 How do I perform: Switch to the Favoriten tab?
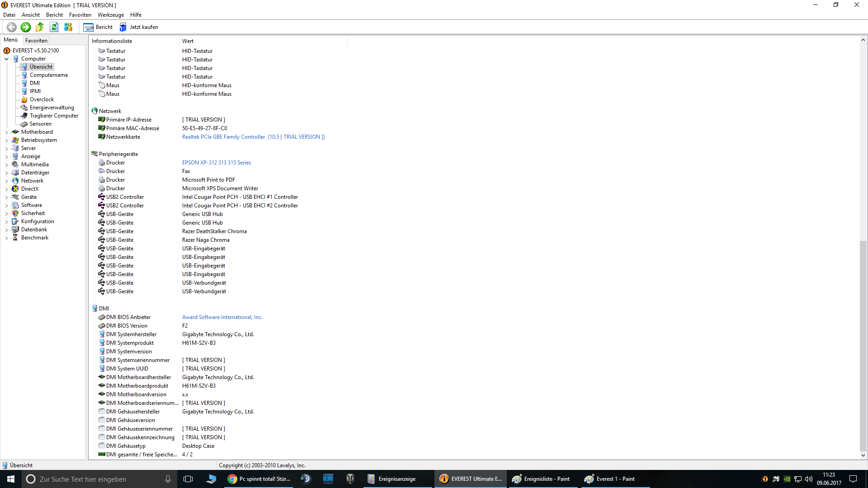(x=36, y=40)
